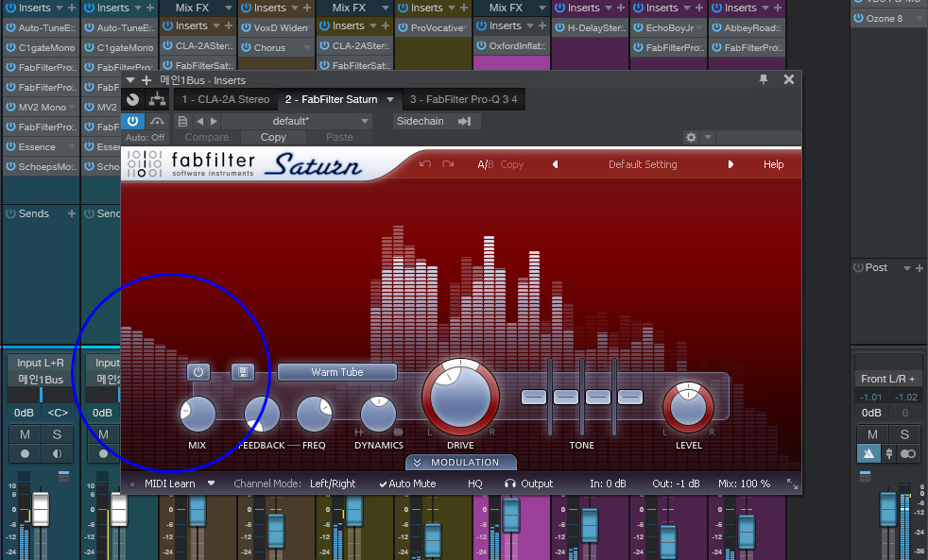Open the Post section dropdown arrow

point(906,268)
